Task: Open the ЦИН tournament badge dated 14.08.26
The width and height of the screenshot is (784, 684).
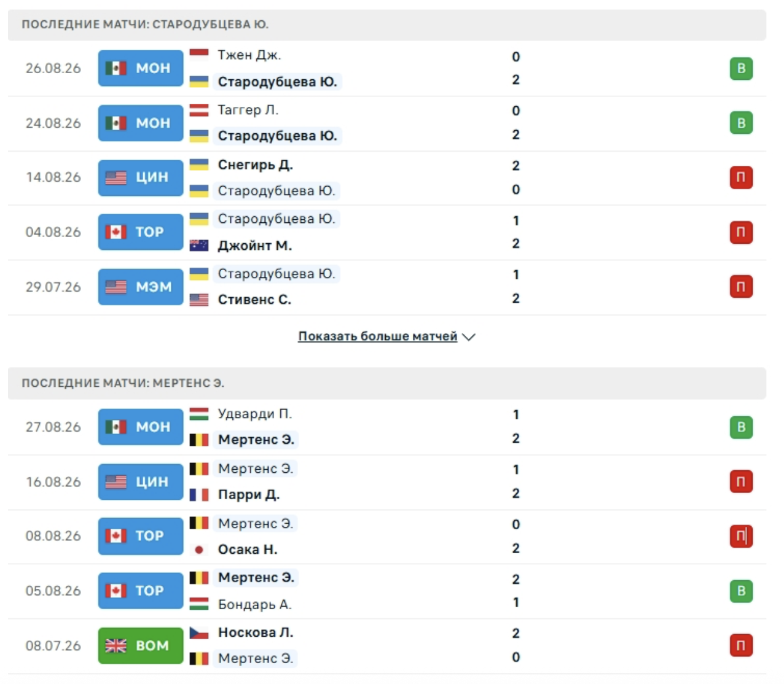Action: coord(141,177)
